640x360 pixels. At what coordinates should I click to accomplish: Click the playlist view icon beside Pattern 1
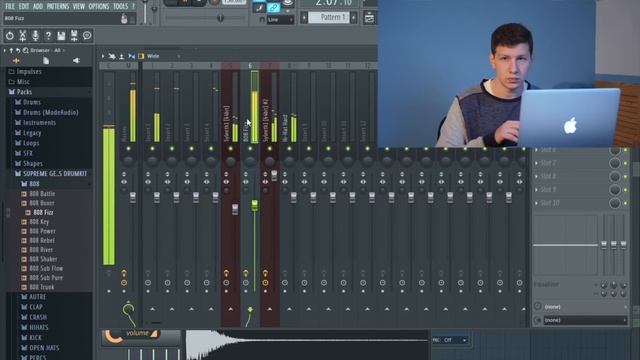point(369,18)
